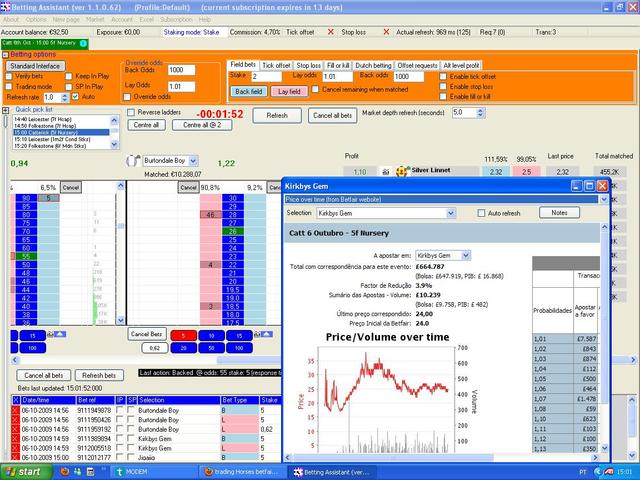Screen dimensions: 640x480
Task: Toggle Auto refresh in Kirkbys Gem window
Action: [x=482, y=213]
